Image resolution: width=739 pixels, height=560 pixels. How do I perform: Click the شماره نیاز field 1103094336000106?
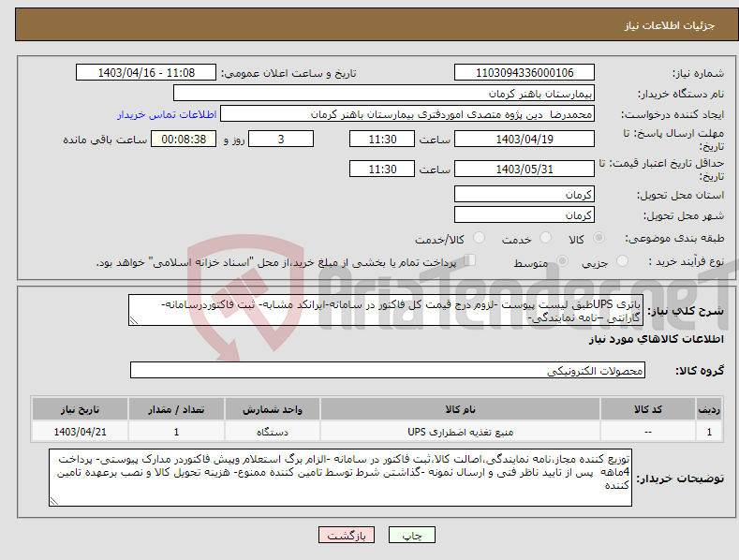525,73
